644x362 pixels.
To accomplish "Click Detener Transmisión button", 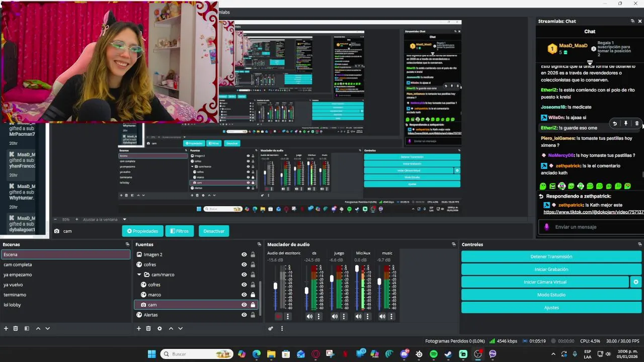I will click(551, 256).
